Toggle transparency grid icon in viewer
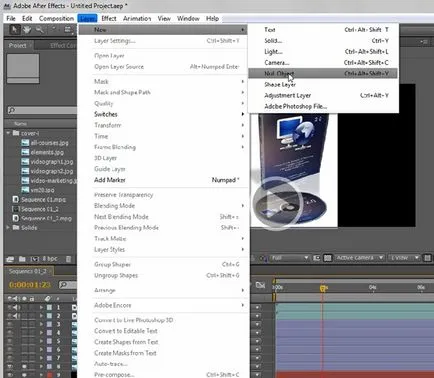434x378 pixels. click(328, 258)
